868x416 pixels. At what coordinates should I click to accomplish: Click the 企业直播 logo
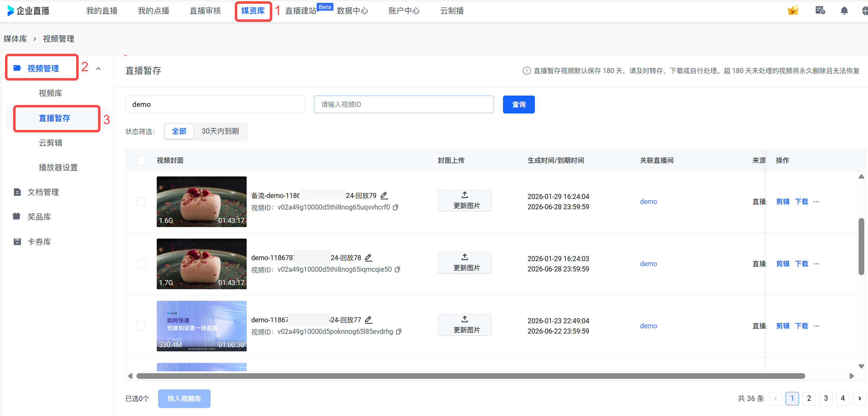(28, 11)
